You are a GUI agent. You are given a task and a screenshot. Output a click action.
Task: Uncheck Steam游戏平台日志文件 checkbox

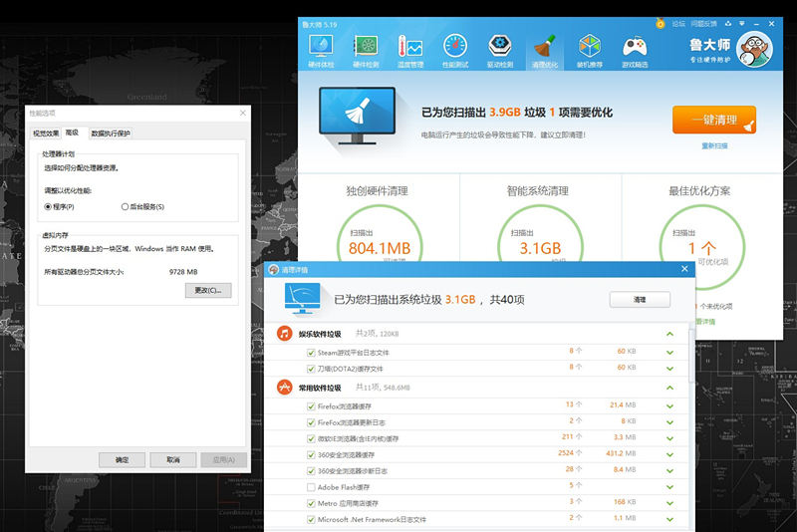(311, 353)
